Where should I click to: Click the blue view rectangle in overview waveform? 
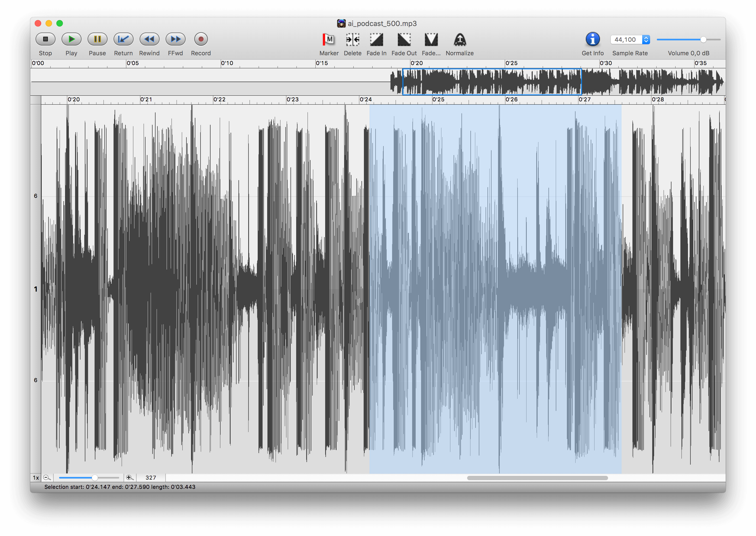(x=492, y=82)
